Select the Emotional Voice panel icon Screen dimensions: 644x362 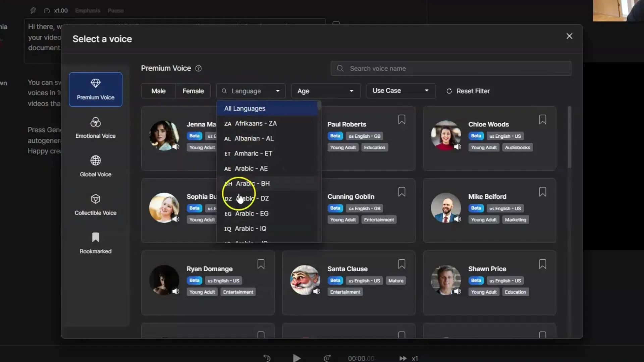coord(96,122)
